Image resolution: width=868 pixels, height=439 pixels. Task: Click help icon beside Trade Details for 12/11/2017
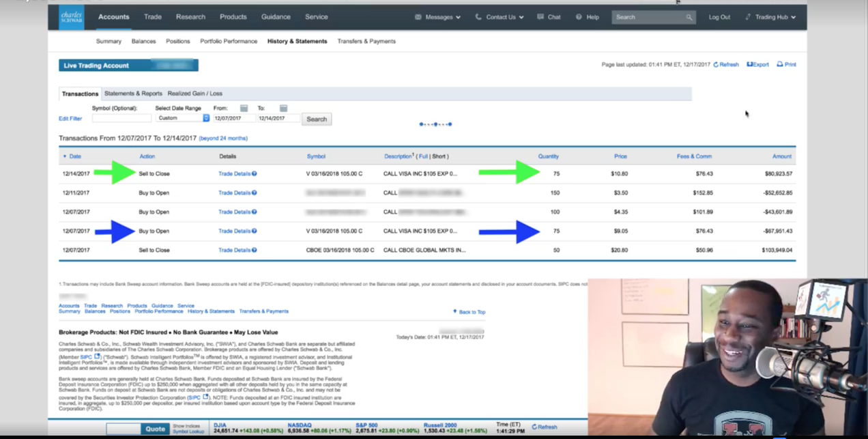(255, 193)
